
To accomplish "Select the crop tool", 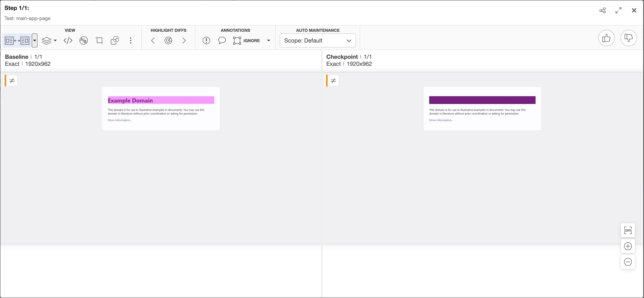I will point(99,41).
